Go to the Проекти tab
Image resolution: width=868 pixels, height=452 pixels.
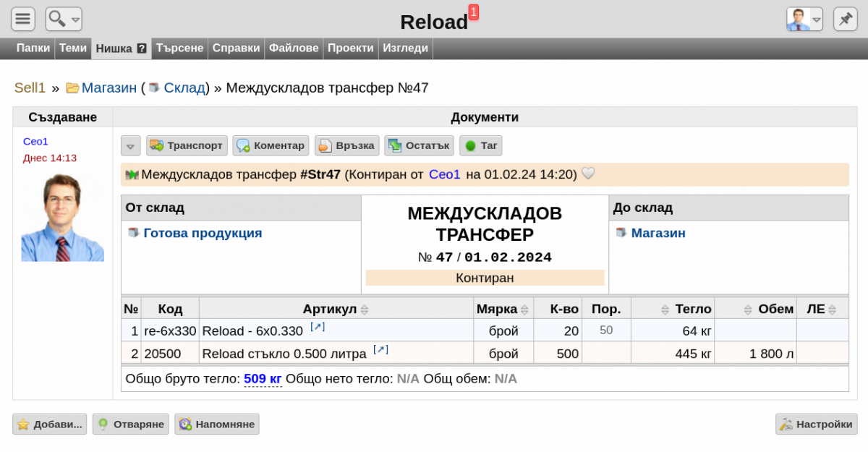351,48
